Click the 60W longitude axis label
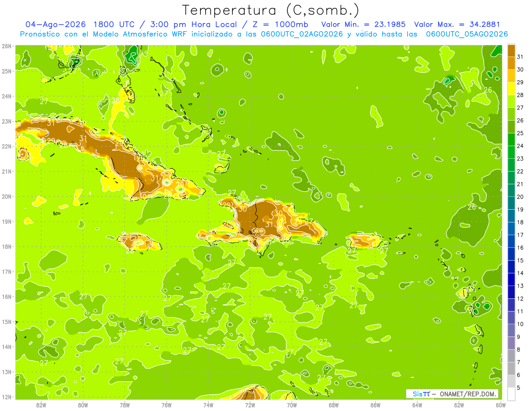 point(501,405)
